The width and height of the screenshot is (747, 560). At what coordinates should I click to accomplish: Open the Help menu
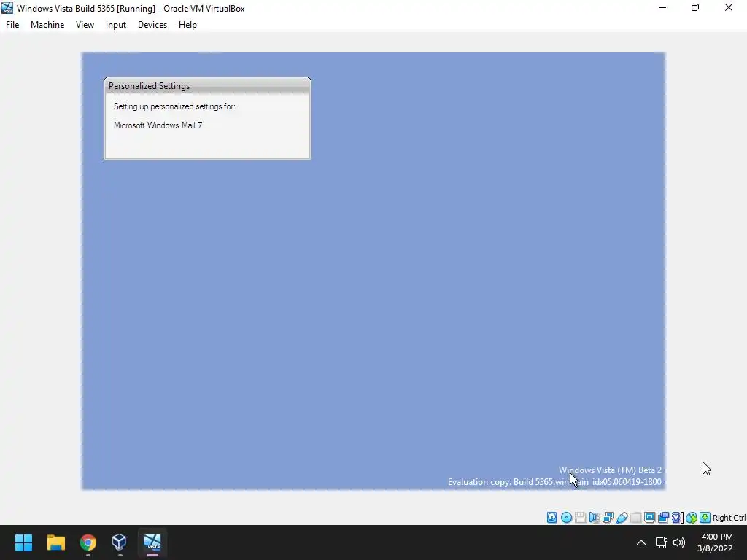187,25
